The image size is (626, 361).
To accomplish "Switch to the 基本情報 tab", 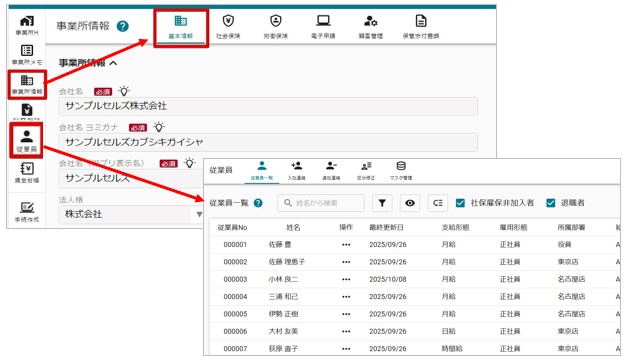I will tap(181, 27).
